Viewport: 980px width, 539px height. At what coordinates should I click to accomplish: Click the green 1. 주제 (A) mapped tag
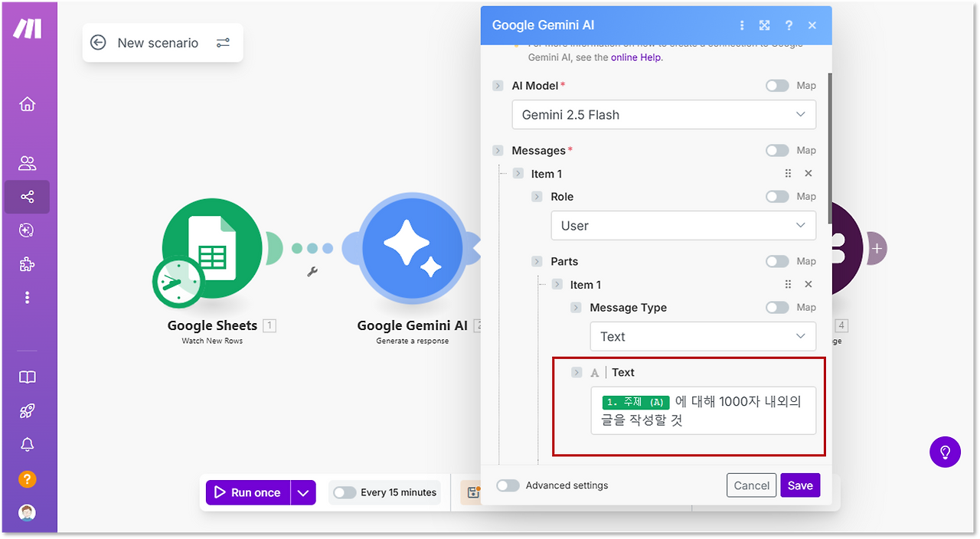(636, 402)
